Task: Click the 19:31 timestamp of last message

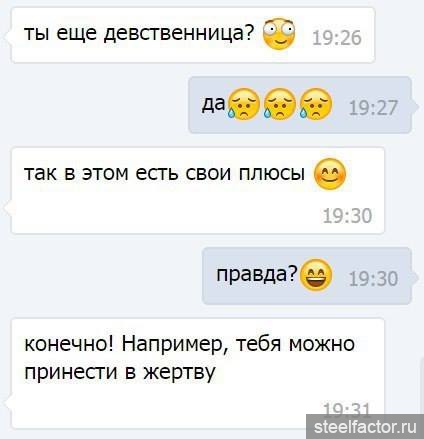Action: [x=347, y=409]
